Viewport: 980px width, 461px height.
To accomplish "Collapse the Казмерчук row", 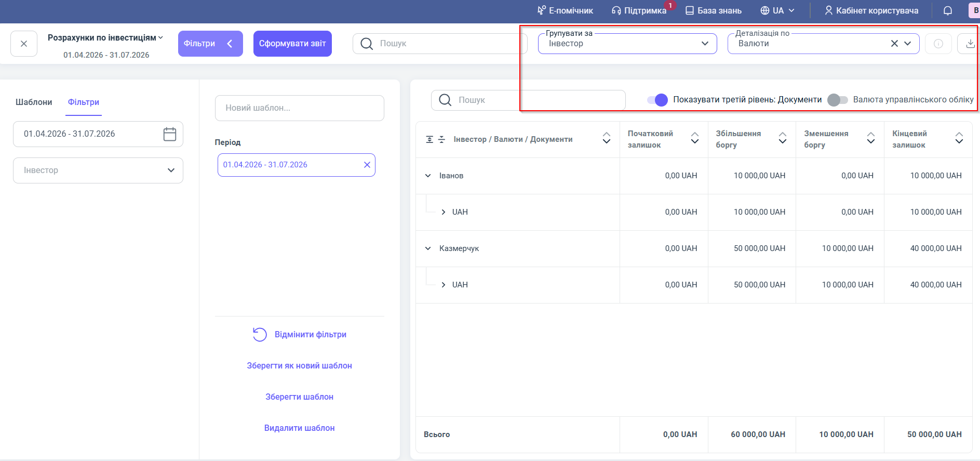I will [428, 248].
